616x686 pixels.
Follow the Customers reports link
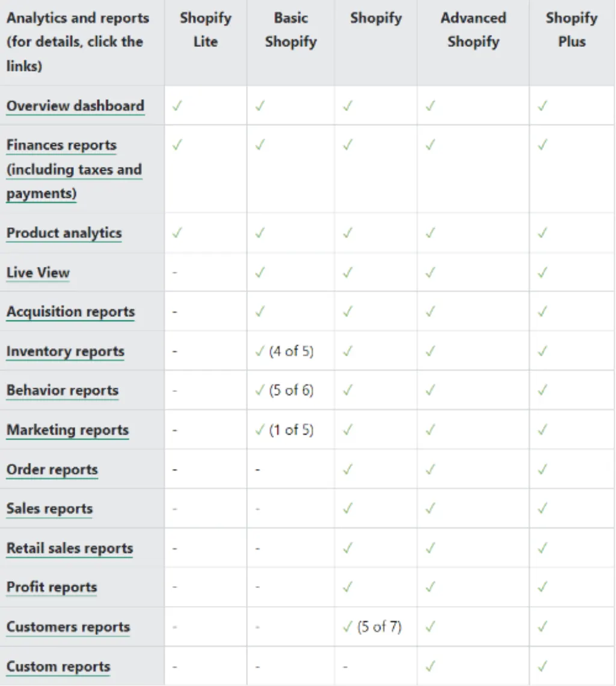pyautogui.click(x=69, y=627)
